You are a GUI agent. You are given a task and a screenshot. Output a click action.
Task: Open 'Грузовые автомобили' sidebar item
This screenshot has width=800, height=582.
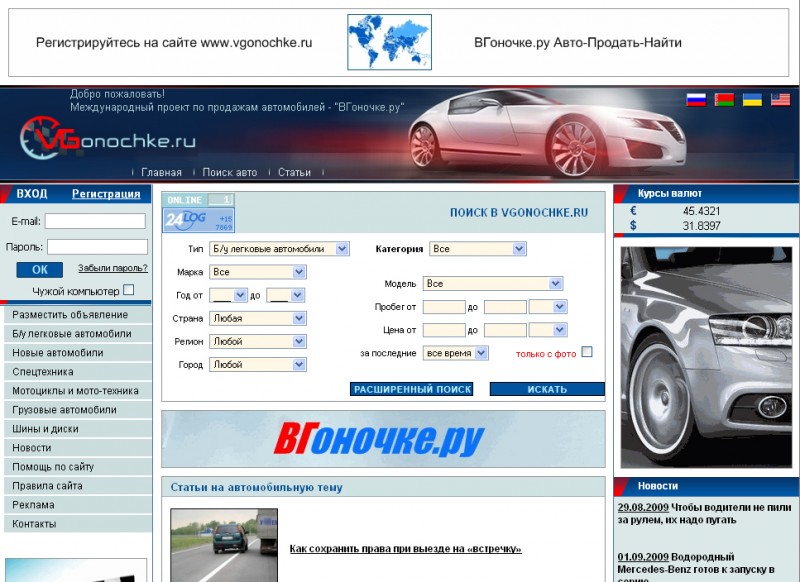click(78, 410)
